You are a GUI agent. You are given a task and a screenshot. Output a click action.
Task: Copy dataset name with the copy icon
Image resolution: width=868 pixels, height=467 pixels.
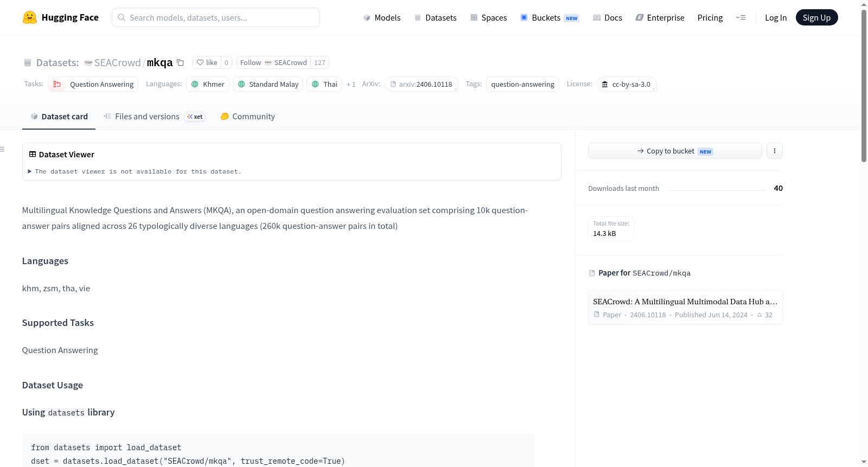tap(180, 62)
